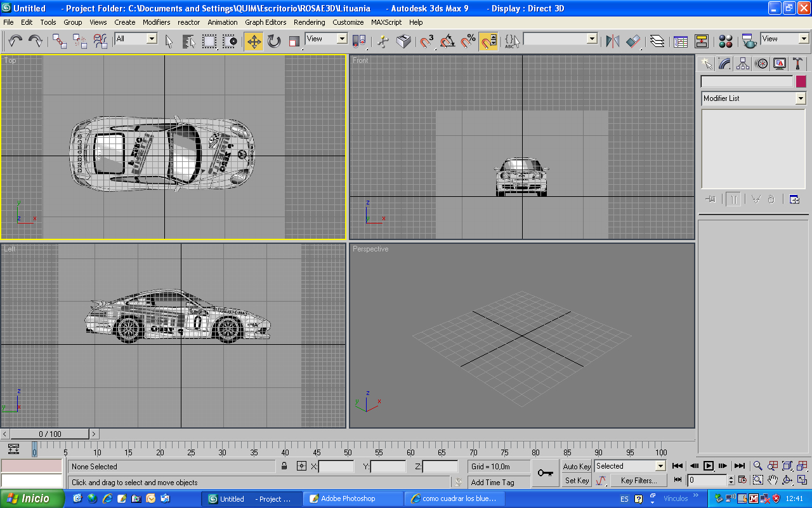Image resolution: width=812 pixels, height=508 pixels.
Task: Click the Undo arrow icon
Action: click(x=15, y=41)
